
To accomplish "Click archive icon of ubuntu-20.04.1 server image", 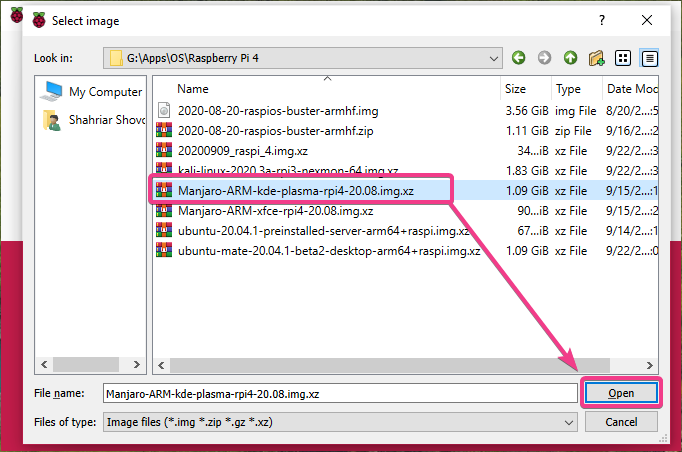I will pos(164,230).
